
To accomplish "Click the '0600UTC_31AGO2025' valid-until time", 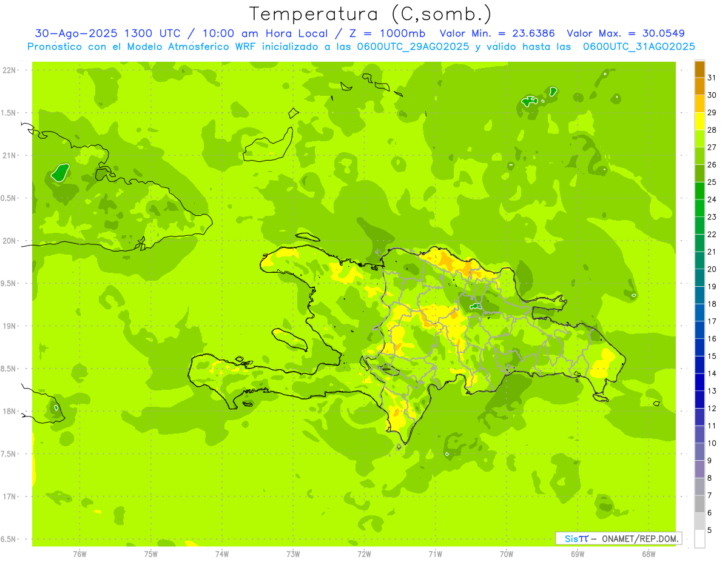I will [x=639, y=47].
